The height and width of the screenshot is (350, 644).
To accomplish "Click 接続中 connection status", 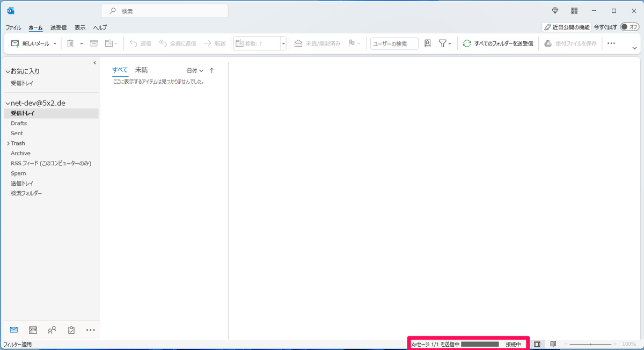I will click(x=513, y=344).
